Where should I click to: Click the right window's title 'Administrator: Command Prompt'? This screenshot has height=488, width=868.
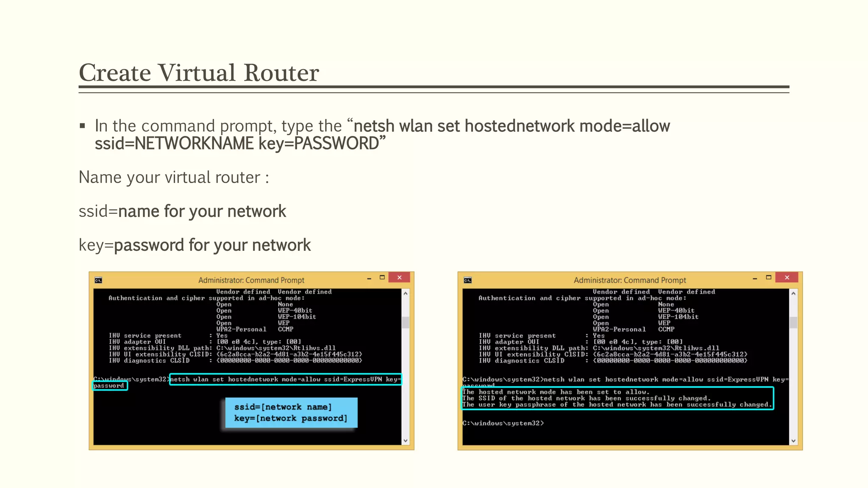coord(630,280)
